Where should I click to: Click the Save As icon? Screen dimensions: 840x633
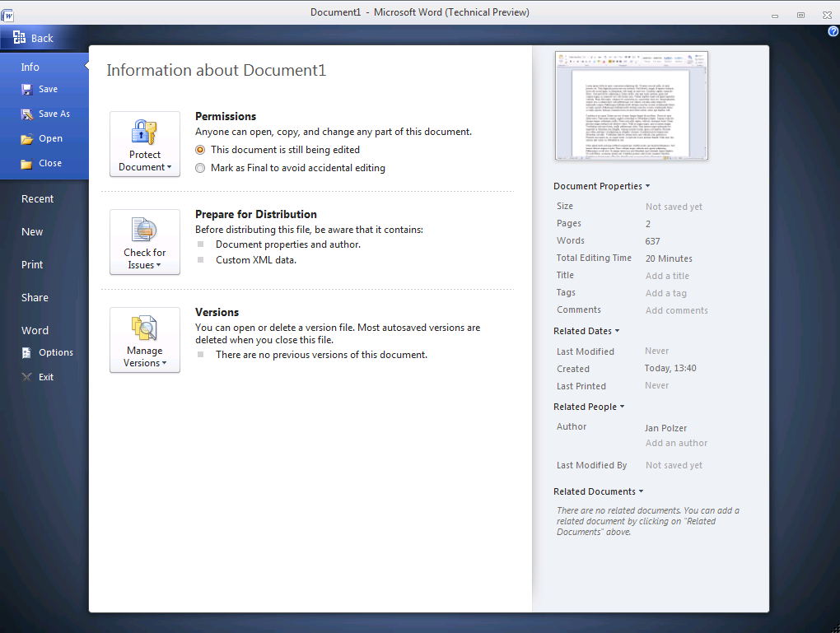pos(27,114)
